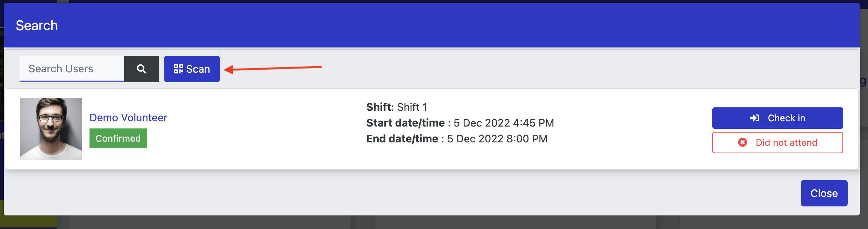Viewport: 868px width, 229px height.
Task: Click the QR code icon on Scan
Action: (178, 69)
